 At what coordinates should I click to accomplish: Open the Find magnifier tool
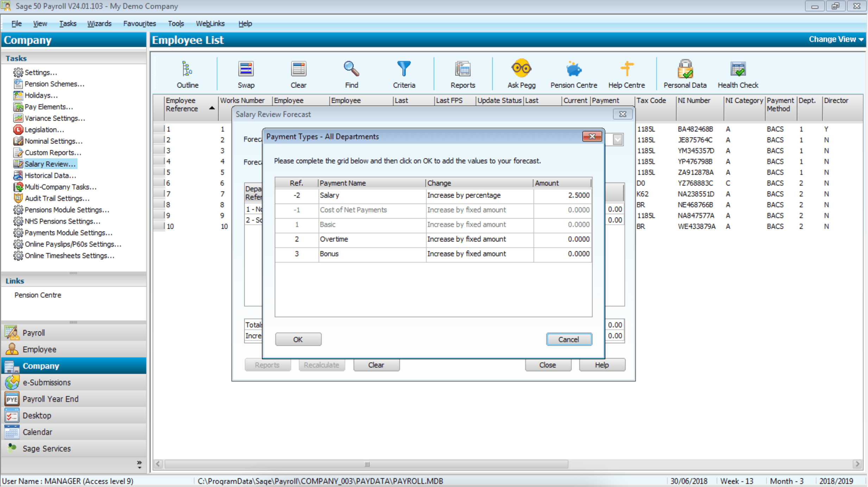point(351,74)
